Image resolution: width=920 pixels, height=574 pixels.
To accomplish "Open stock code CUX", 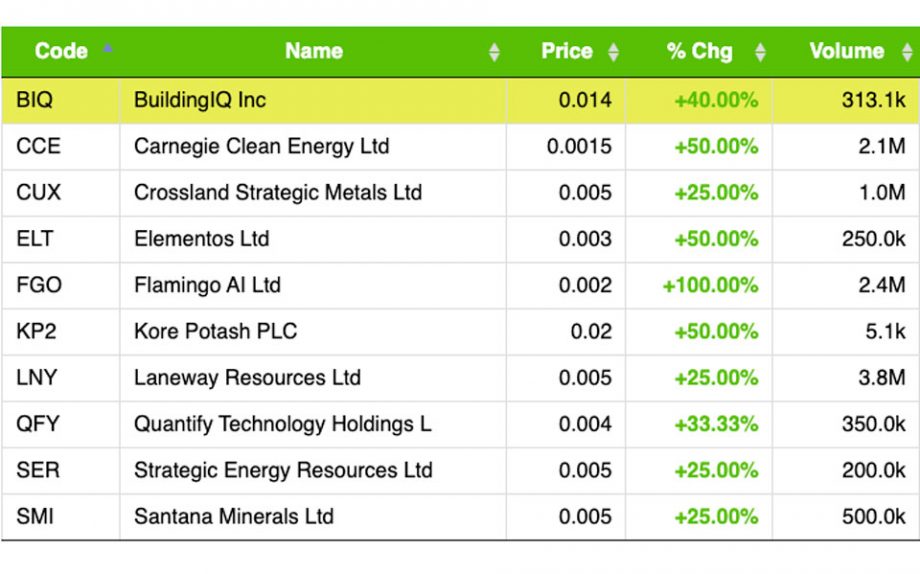I will tap(38, 193).
